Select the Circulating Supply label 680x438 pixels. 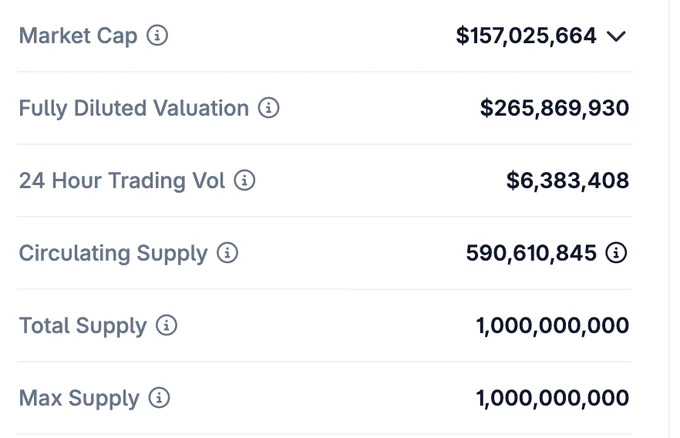tap(113, 253)
